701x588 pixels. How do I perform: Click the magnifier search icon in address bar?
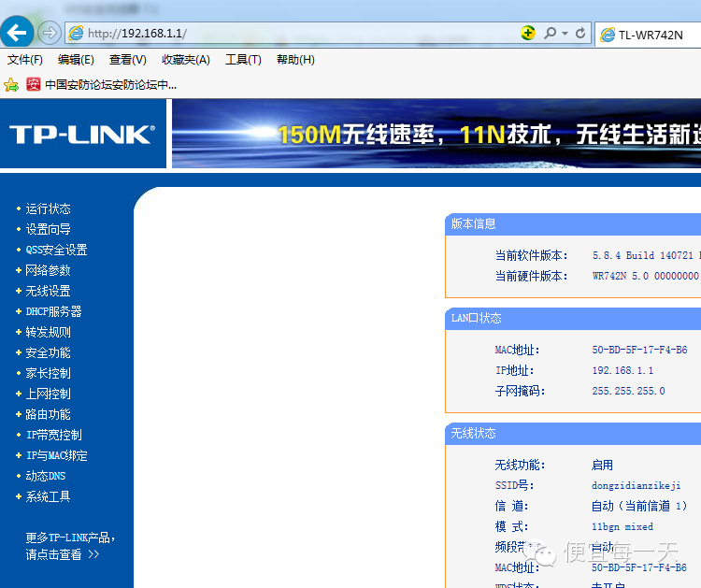(x=550, y=33)
